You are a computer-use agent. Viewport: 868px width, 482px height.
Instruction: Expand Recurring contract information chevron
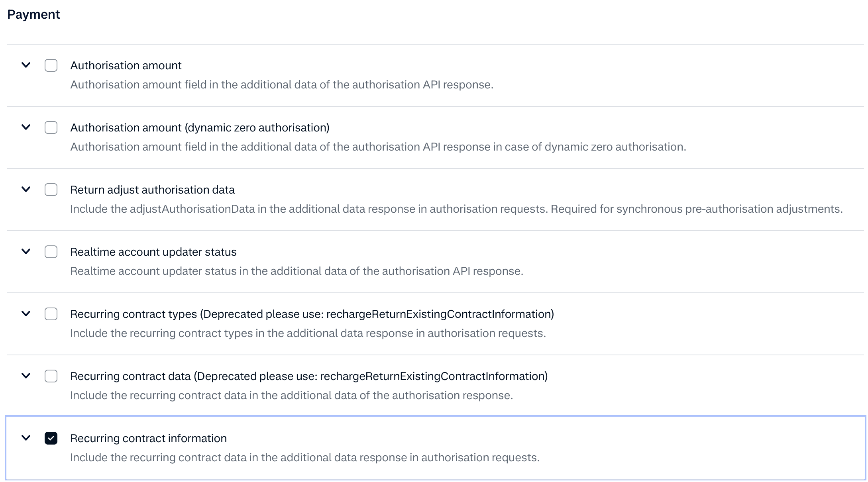(x=26, y=438)
